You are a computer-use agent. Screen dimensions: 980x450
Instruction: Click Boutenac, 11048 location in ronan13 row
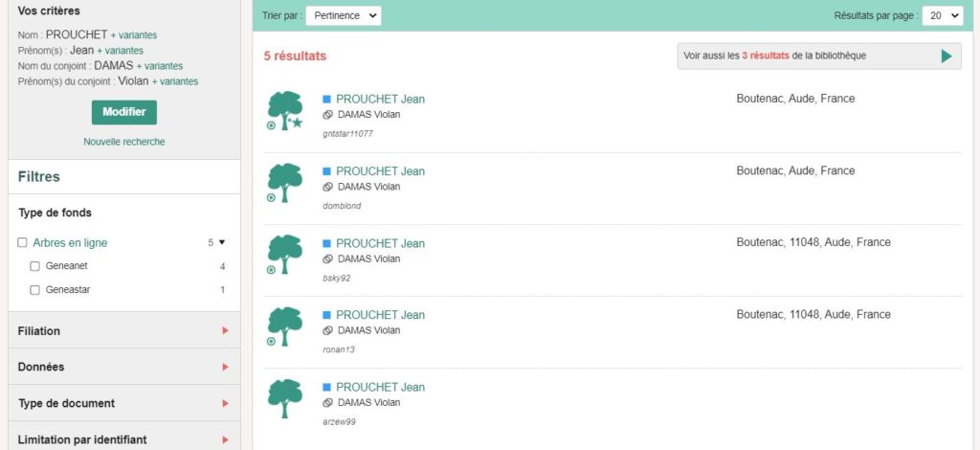pyautogui.click(x=813, y=314)
